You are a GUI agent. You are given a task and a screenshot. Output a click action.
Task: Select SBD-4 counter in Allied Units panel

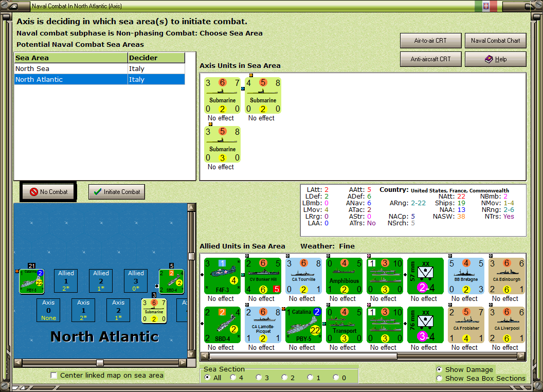(x=222, y=325)
